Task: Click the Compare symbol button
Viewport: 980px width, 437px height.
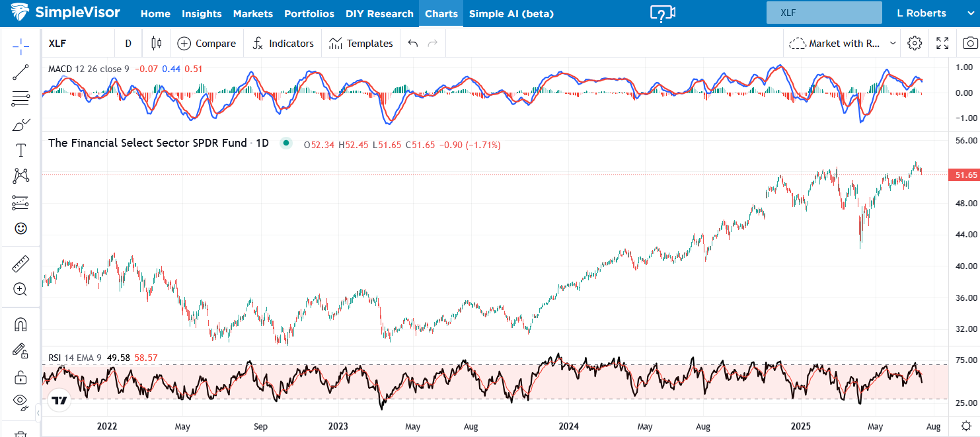Action: pos(206,44)
